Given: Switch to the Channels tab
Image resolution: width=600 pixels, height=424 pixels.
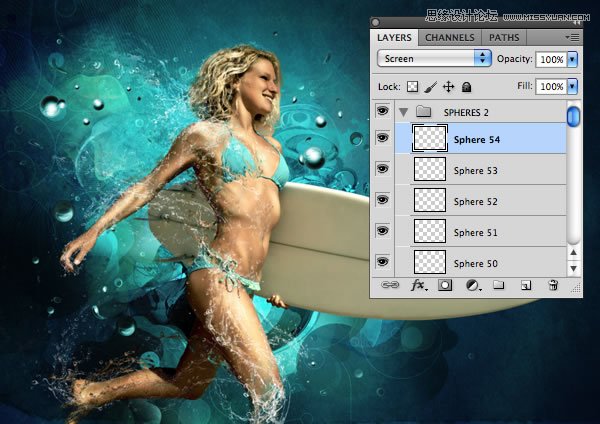Looking at the screenshot, I should point(450,38).
